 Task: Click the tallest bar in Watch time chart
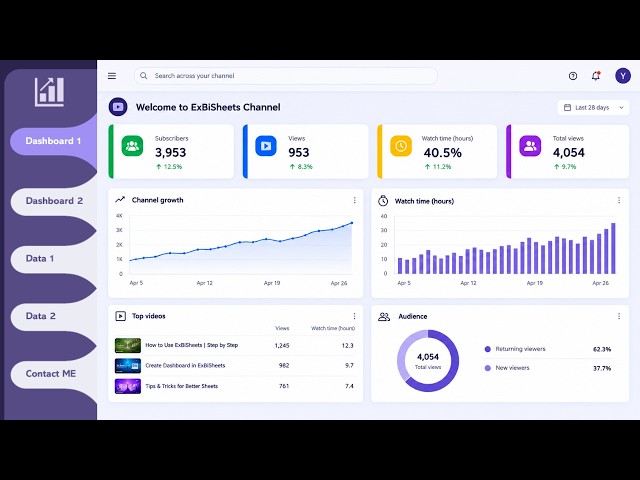[613, 248]
